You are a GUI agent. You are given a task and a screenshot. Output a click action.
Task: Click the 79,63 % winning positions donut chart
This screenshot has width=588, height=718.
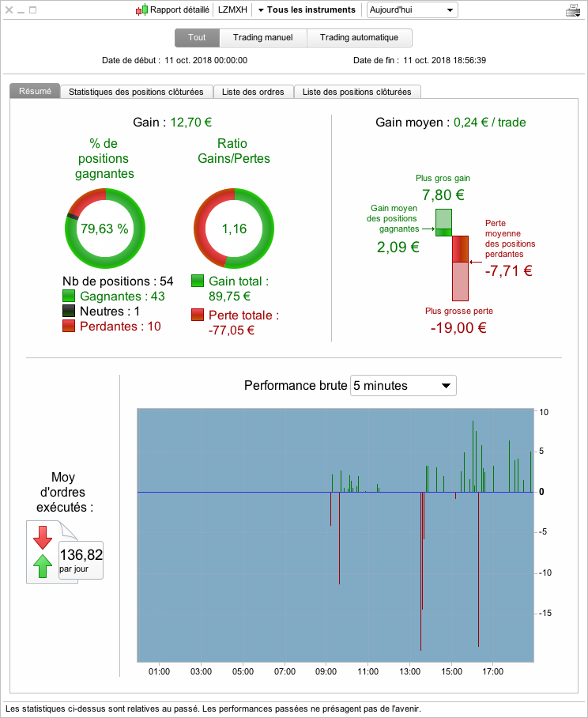tap(105, 228)
